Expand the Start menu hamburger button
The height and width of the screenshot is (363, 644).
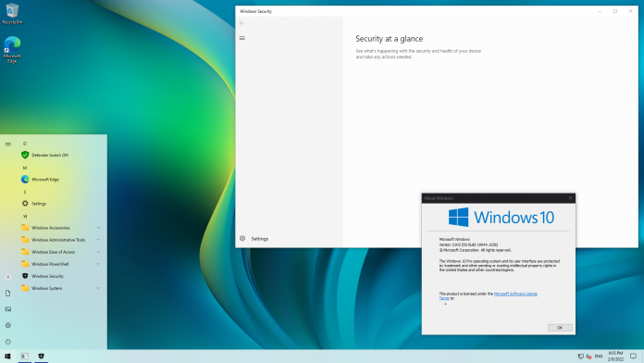click(7, 144)
